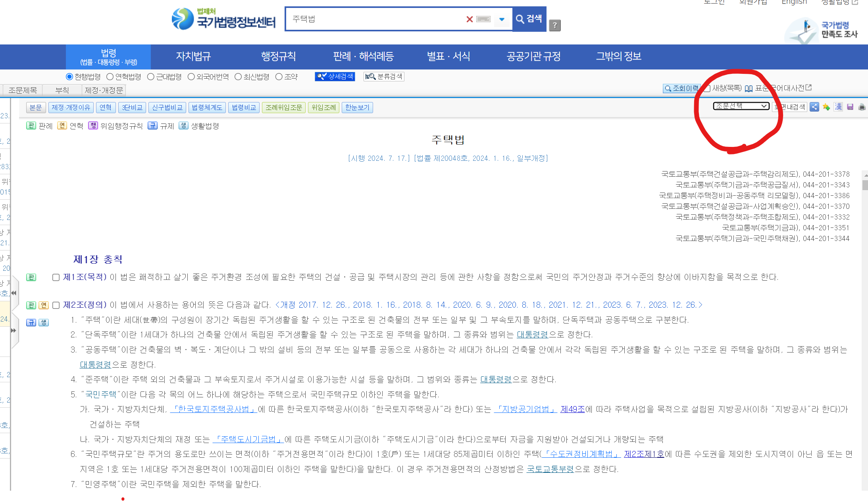Open the virtual keyboard icon in the search box
The image size is (868, 501).
pos(483,19)
